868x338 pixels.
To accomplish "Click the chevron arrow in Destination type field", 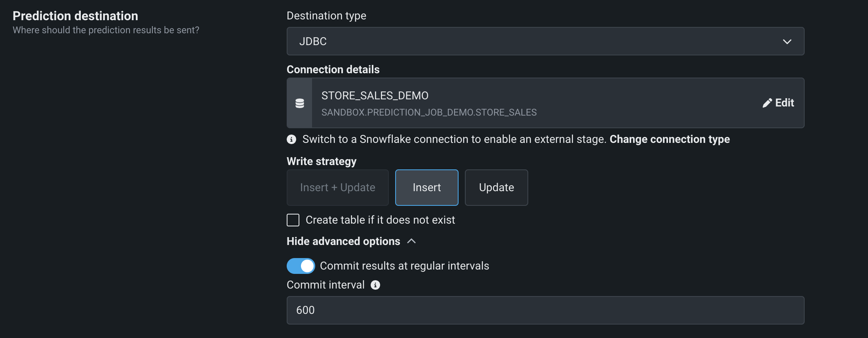I will 787,42.
